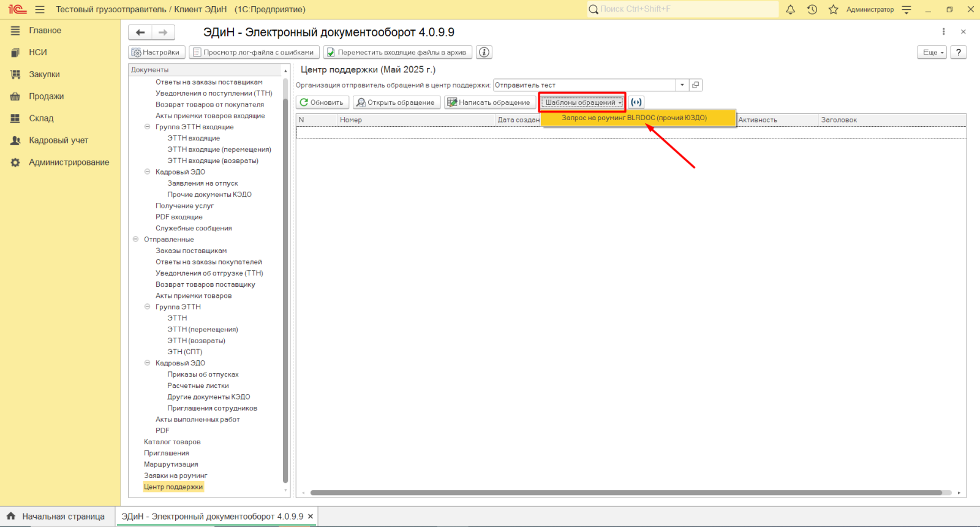
Task: Open Администрирование section
Action: [69, 162]
